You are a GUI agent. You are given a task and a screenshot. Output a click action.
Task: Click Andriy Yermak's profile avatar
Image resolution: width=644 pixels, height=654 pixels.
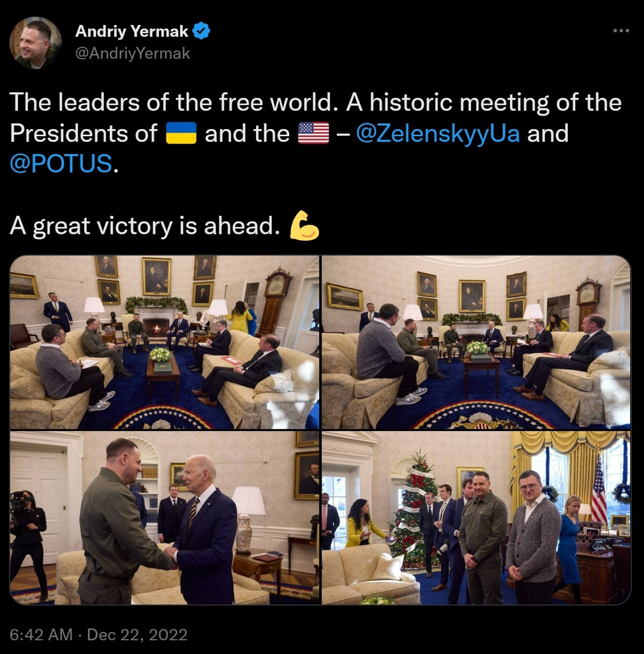pos(36,42)
